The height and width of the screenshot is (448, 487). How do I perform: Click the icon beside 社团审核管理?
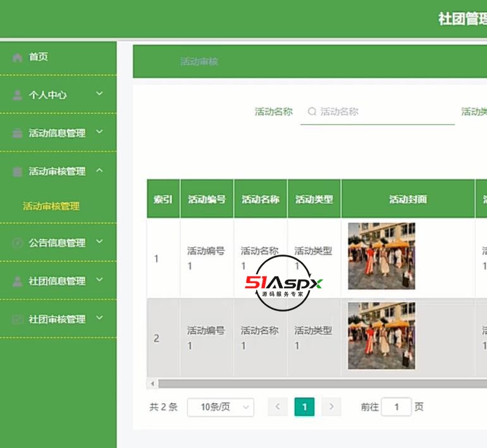[x=18, y=319]
